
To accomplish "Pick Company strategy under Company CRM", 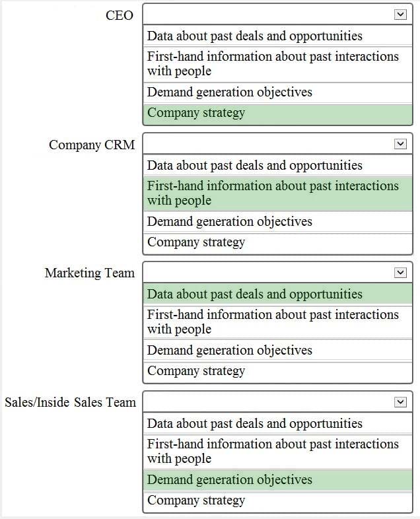I will [x=277, y=244].
